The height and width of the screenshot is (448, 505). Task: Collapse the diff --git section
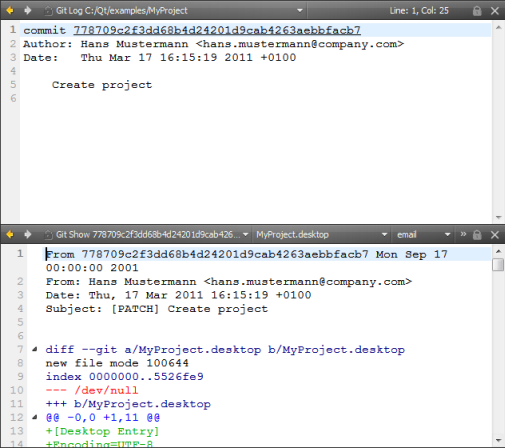(x=35, y=349)
